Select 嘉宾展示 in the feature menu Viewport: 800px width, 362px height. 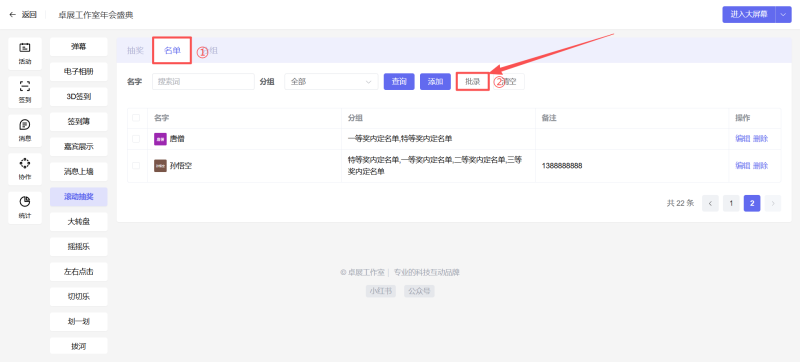(x=79, y=147)
